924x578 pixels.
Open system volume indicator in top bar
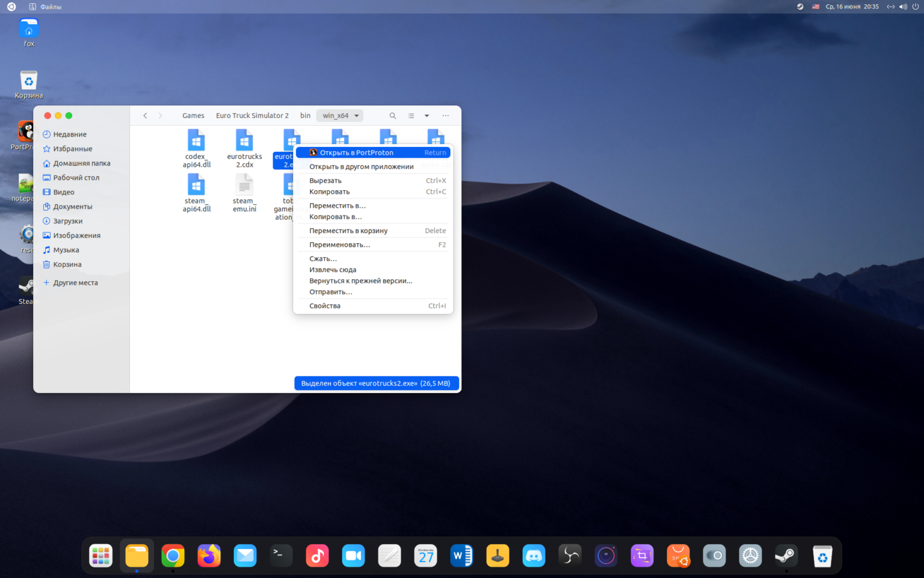[902, 7]
